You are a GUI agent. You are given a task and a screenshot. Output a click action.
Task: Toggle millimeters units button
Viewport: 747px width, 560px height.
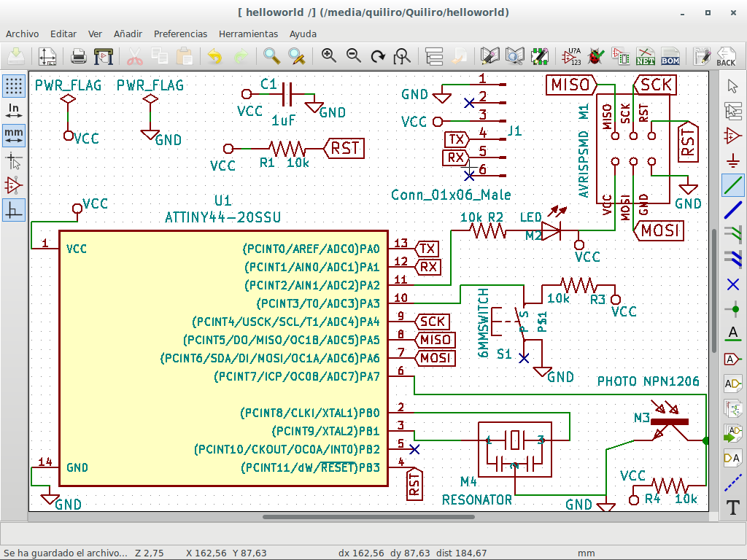[13, 136]
